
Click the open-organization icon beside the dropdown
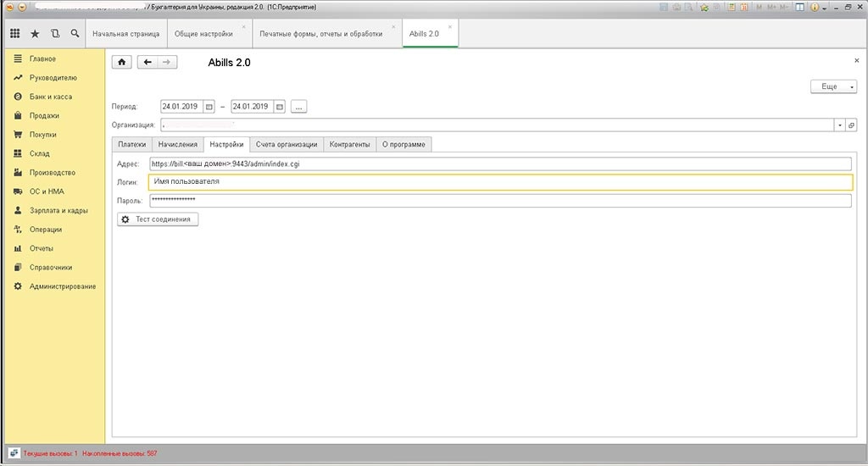(x=851, y=125)
